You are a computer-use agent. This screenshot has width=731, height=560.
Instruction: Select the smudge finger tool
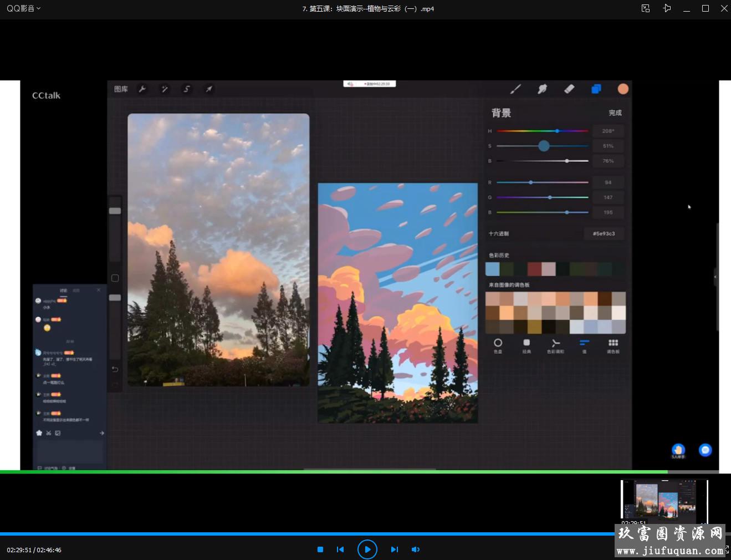tap(542, 89)
